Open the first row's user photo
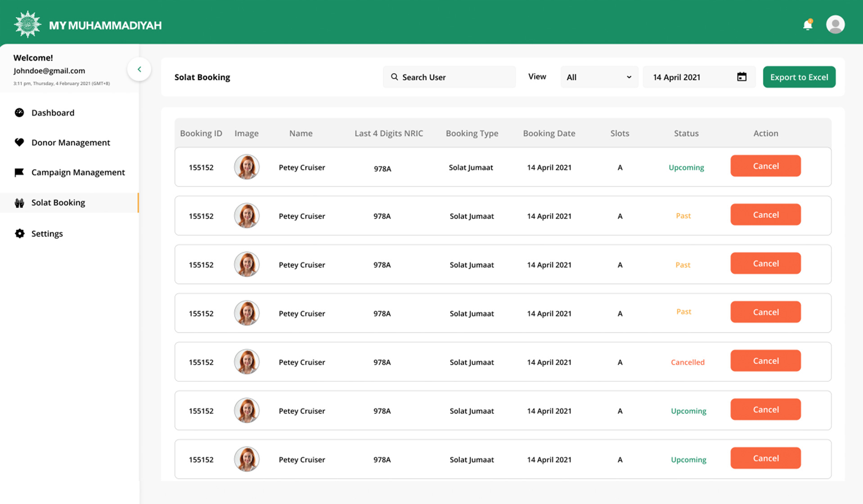 tap(247, 167)
